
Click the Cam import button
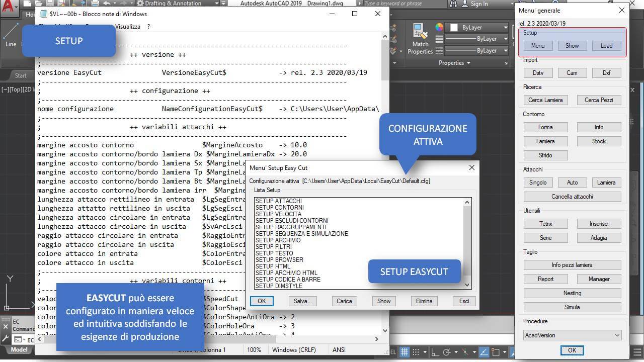[572, 73]
